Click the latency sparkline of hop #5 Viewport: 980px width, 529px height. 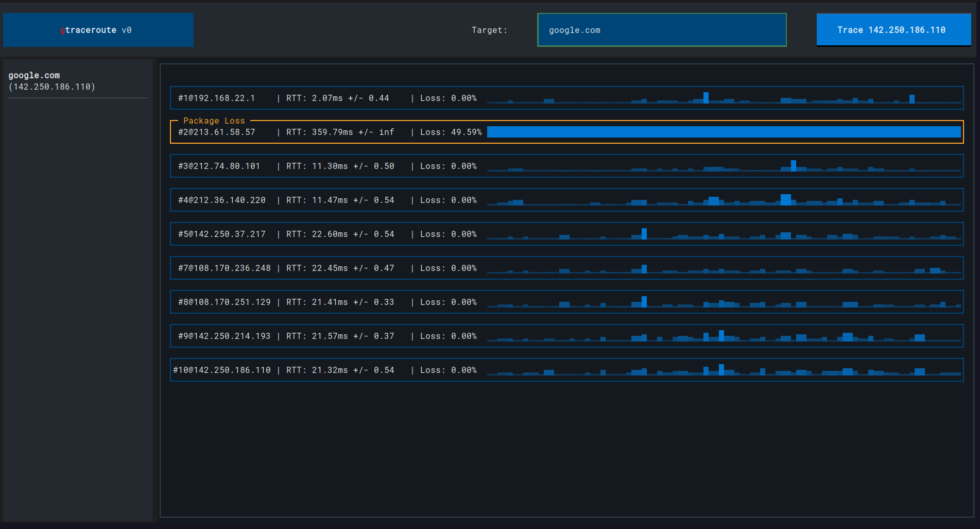[724, 234]
